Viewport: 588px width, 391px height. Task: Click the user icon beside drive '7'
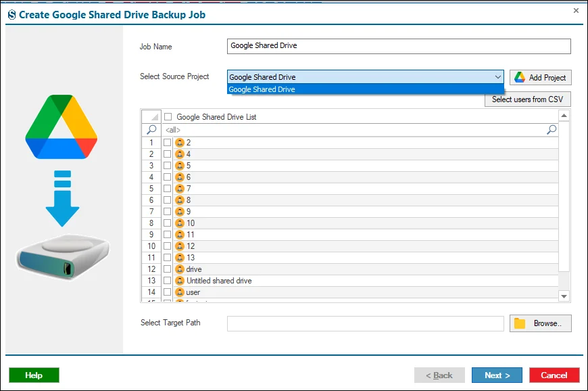[180, 188]
